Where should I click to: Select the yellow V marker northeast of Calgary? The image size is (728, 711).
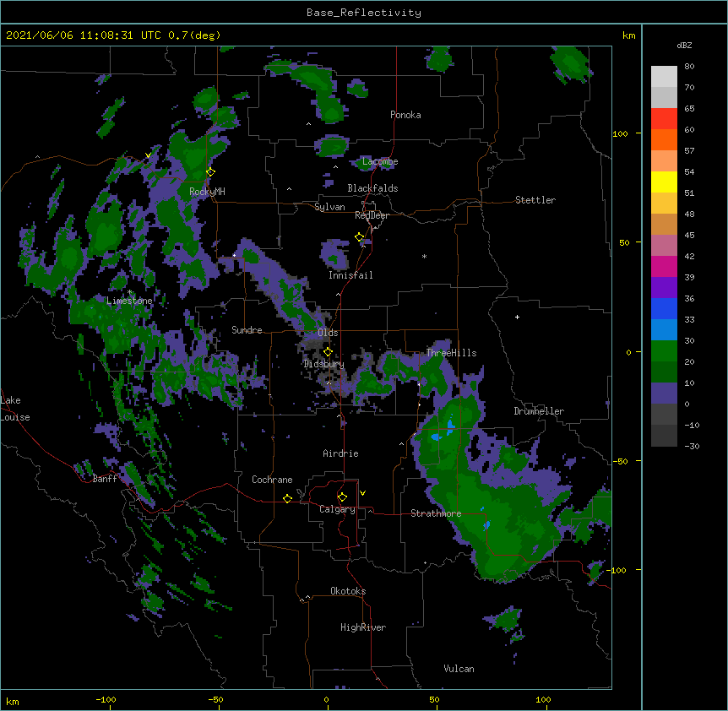(362, 493)
